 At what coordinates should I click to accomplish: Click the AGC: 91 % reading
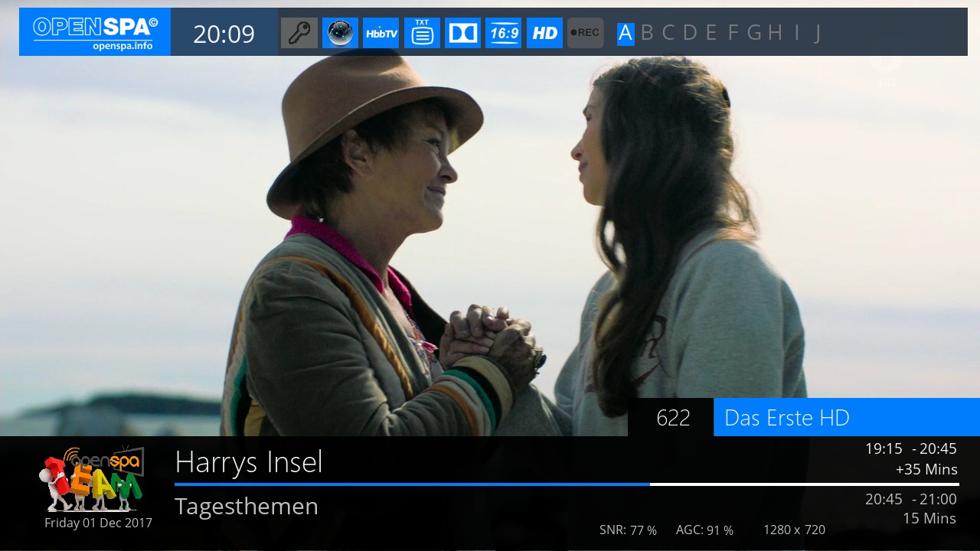point(704,530)
